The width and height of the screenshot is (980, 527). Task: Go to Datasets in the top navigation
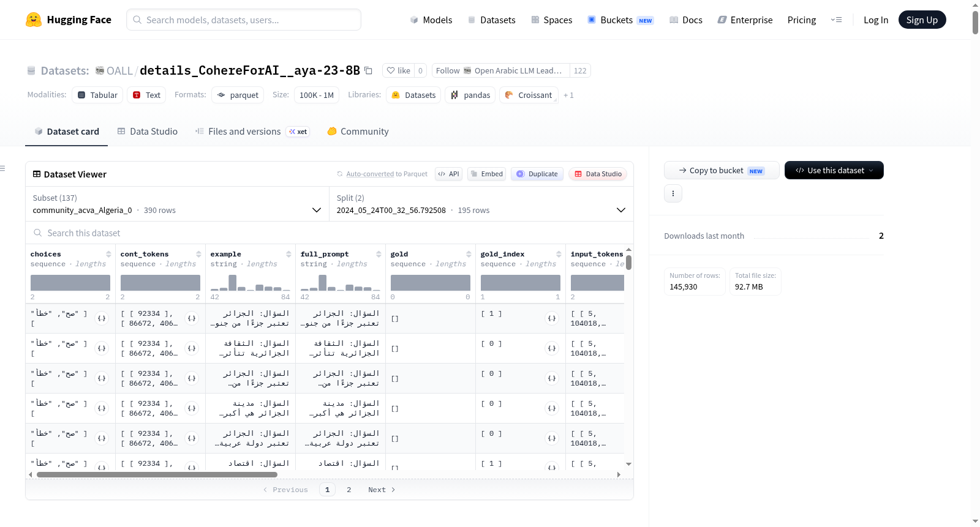491,20
